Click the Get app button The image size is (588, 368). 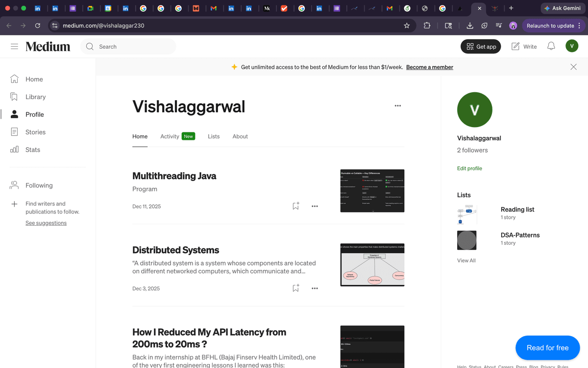[481, 46]
